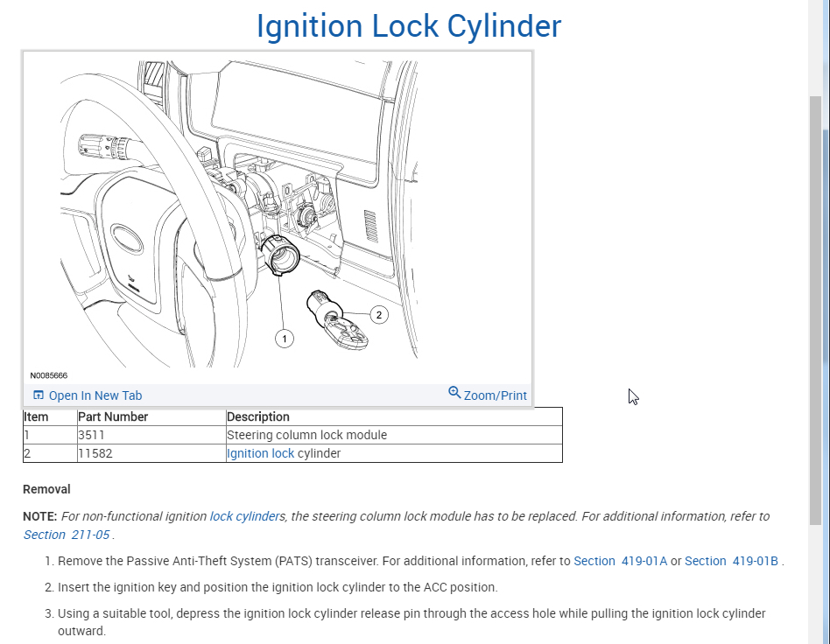Open the Section 211-05 link
The width and height of the screenshot is (830, 644).
(67, 535)
